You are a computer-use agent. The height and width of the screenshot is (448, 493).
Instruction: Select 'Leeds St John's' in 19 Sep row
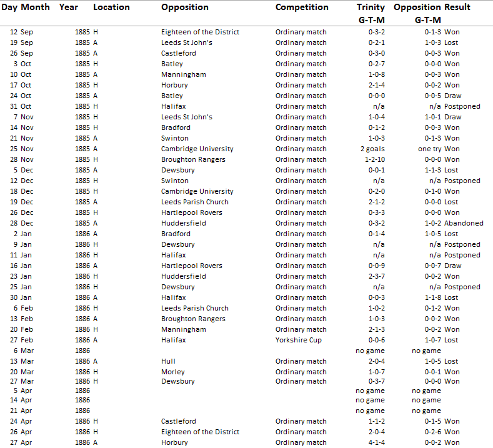click(187, 42)
